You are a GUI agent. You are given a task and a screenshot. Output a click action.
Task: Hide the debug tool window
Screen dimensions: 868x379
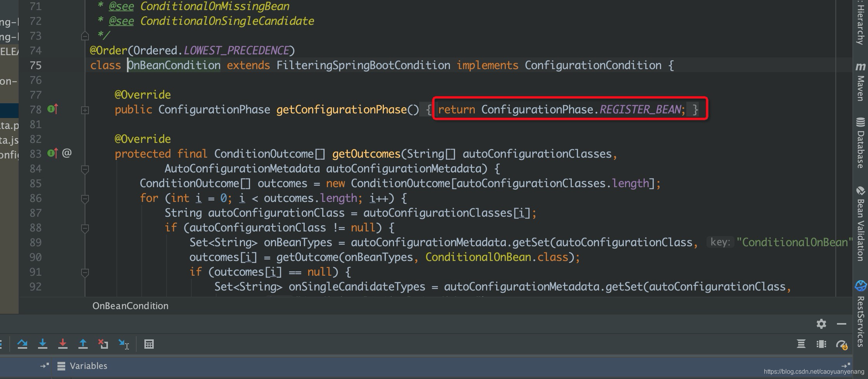click(841, 323)
